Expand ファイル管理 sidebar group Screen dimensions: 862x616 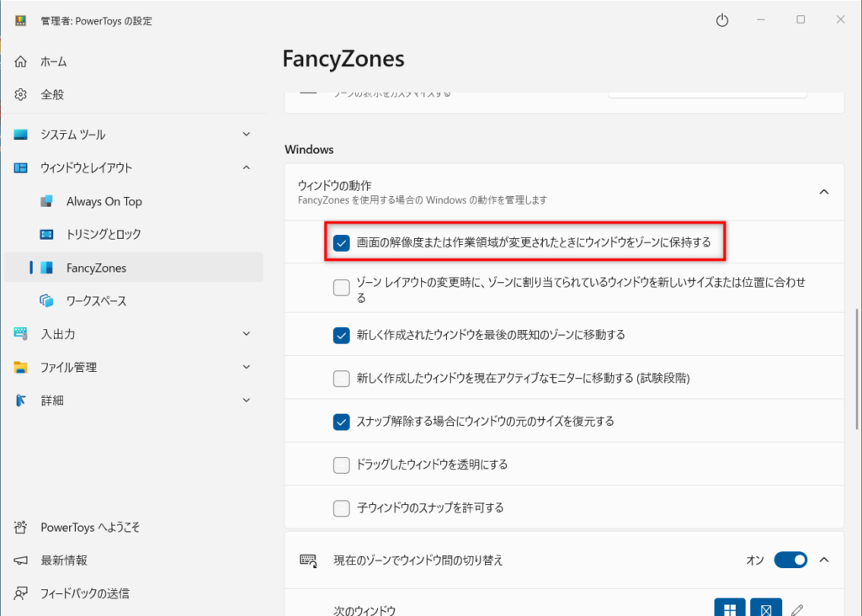point(246,367)
